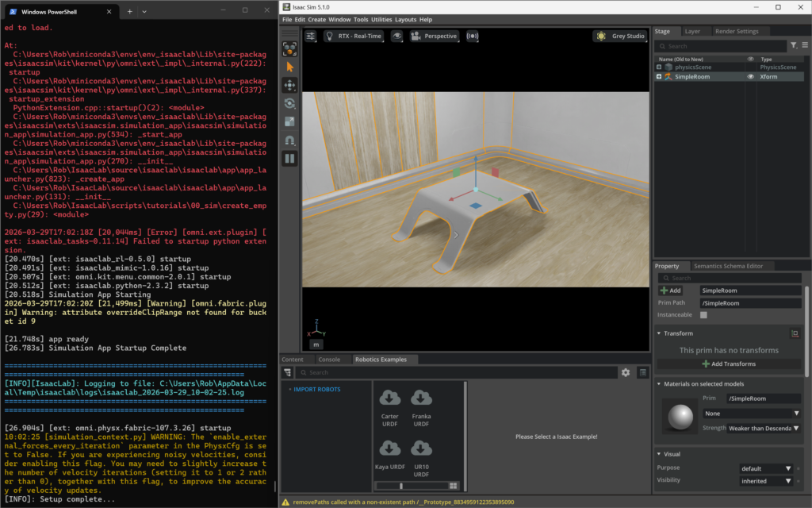Activate the Scale tool in left toolbar
Screen dimensions: 812x508
[x=290, y=121]
